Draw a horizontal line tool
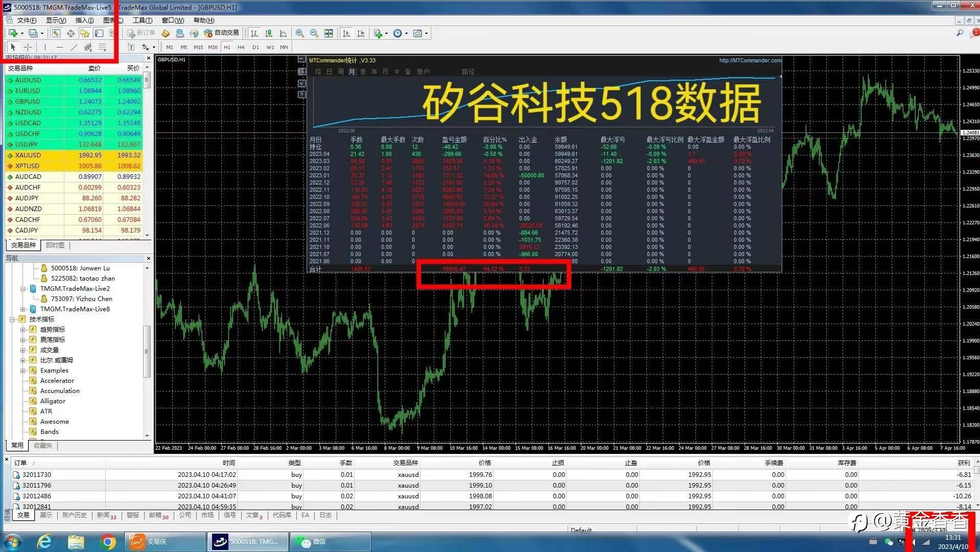Screen dimensions: 980x552 (x=60, y=47)
